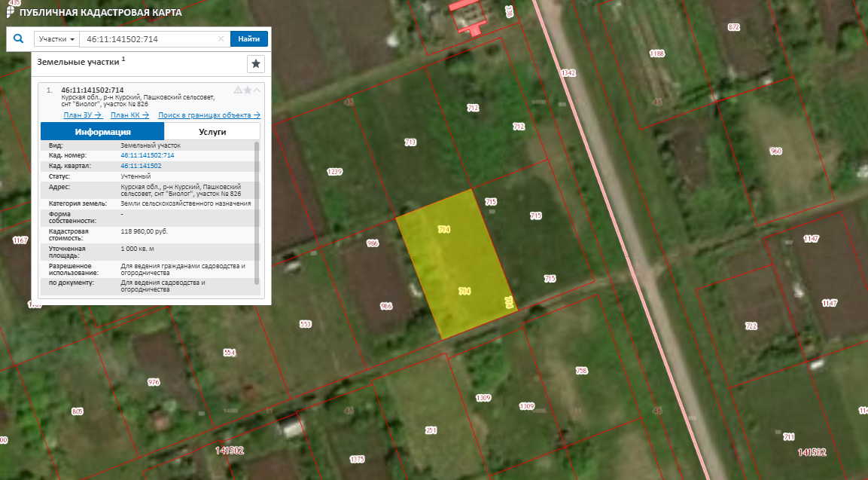
Task: Clear the search field with X
Action: [x=221, y=39]
